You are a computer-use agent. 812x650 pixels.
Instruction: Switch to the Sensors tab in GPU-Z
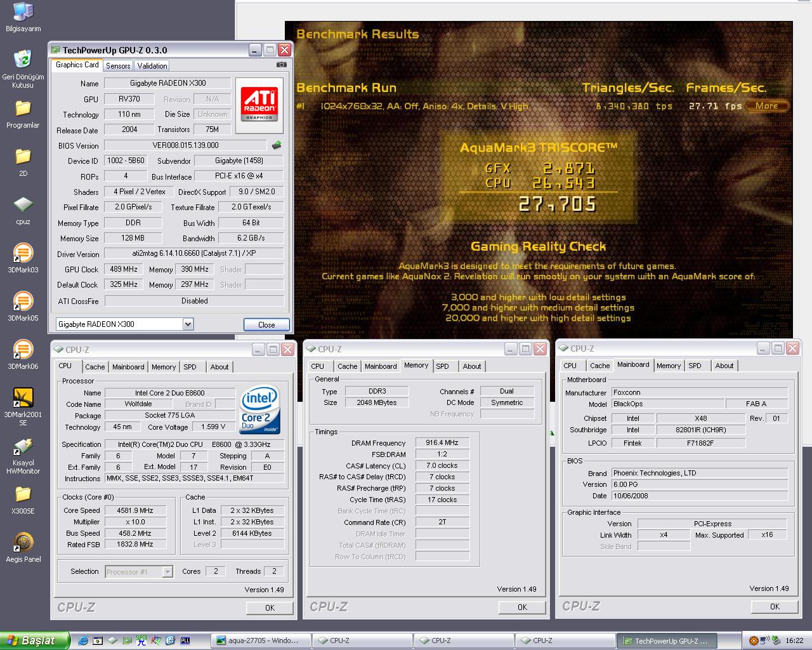(x=118, y=65)
